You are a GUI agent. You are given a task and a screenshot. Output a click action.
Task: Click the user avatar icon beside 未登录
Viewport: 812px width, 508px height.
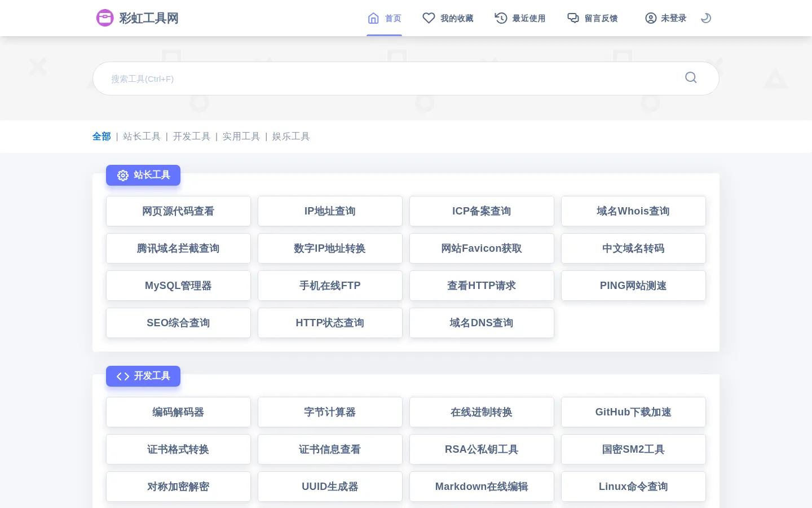click(651, 18)
